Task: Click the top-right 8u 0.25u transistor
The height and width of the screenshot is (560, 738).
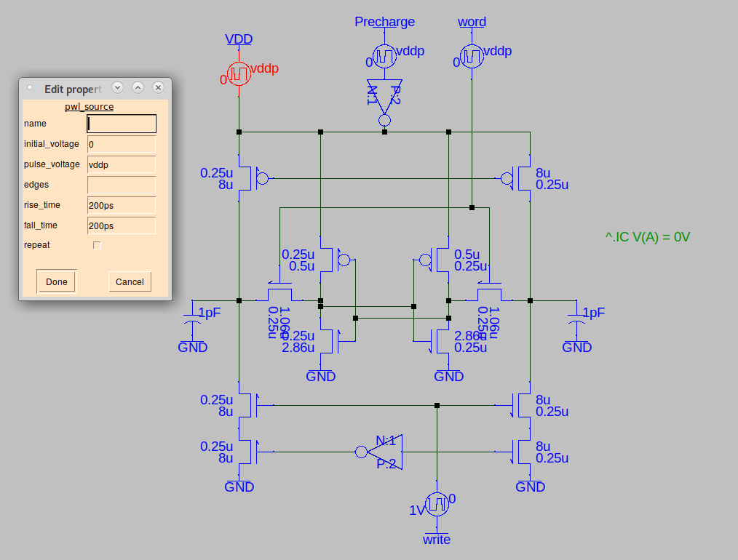Action: 517,178
